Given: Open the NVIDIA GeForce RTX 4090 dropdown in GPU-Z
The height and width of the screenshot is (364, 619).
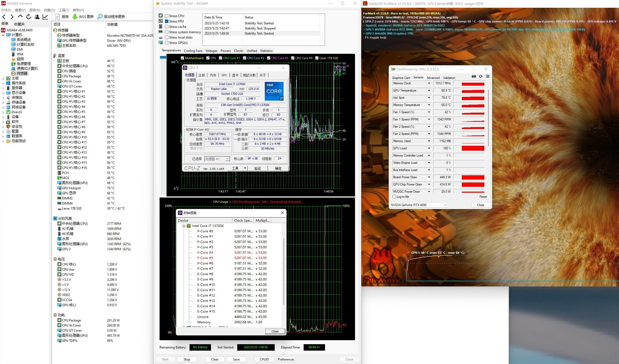Looking at the screenshot, I should pos(445,205).
